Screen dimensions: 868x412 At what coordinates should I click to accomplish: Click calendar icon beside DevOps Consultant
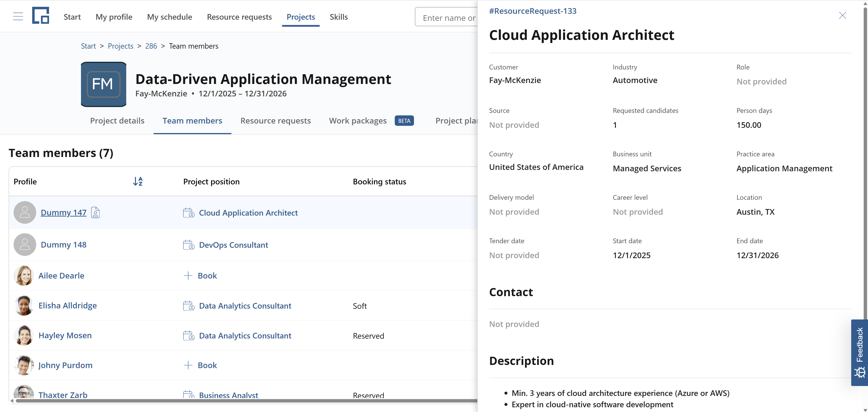click(x=189, y=245)
